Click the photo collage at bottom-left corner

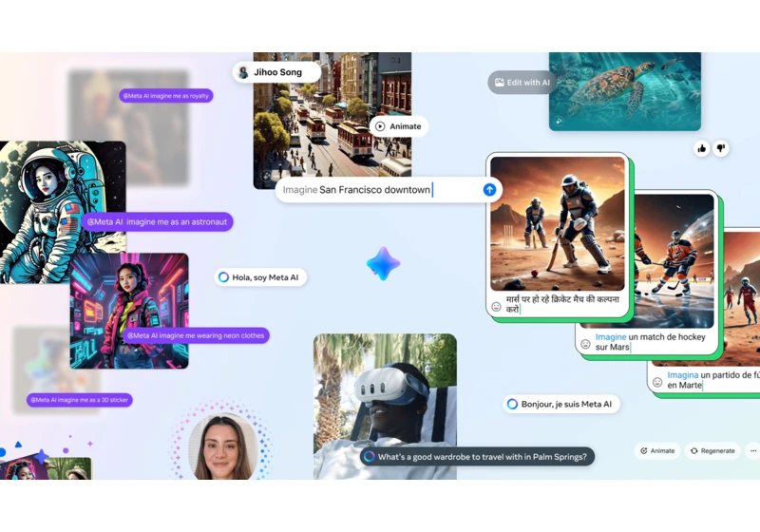coord(46,467)
